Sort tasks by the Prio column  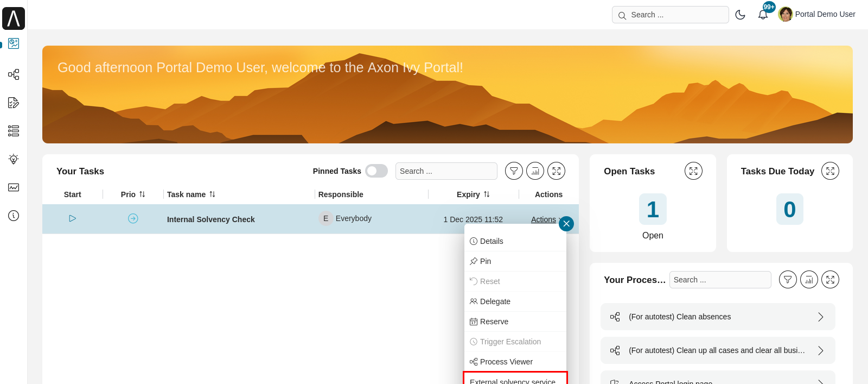point(142,194)
